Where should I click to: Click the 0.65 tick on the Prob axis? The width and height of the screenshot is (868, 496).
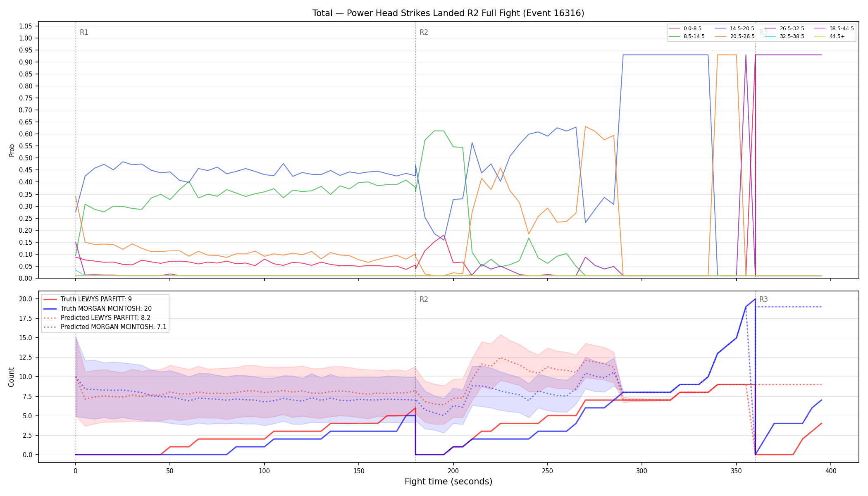tap(25, 122)
